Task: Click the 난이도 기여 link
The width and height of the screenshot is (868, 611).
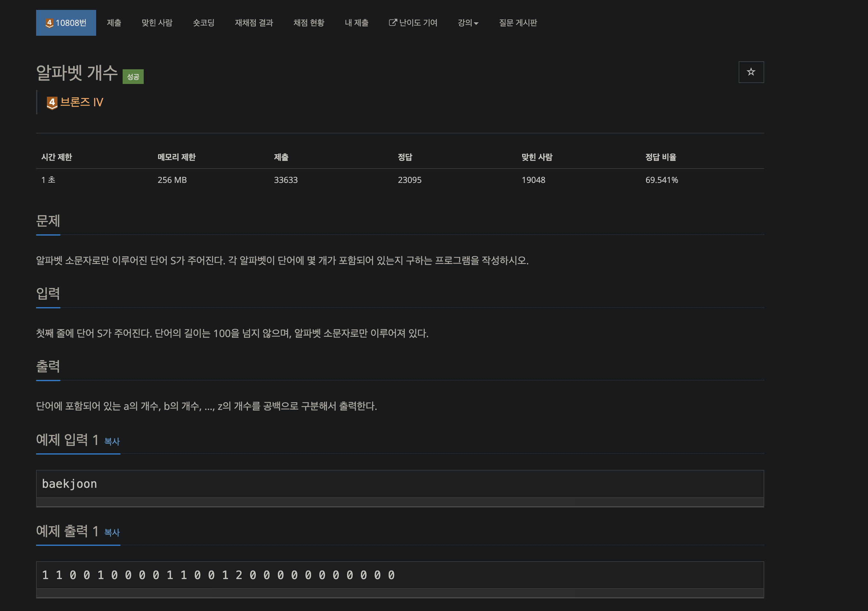Action: point(418,23)
